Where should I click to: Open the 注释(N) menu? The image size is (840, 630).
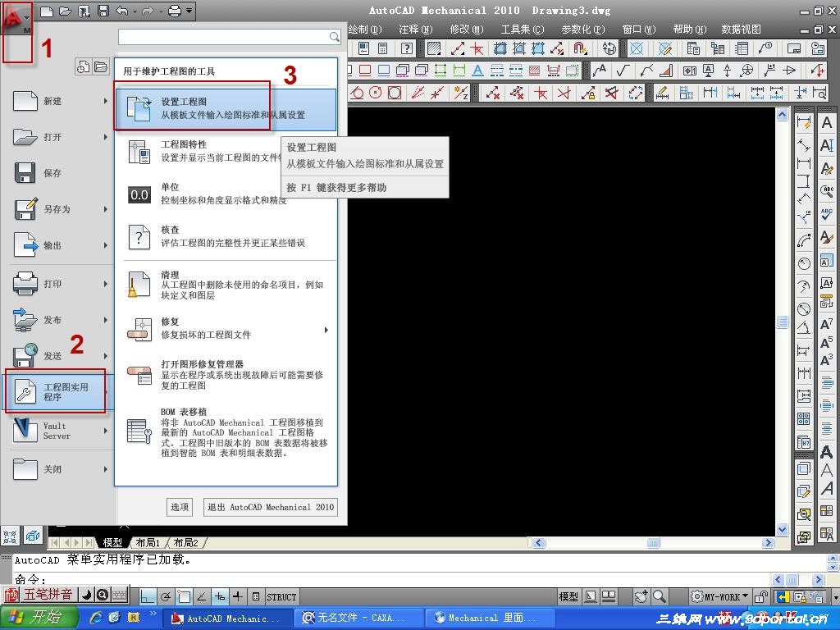[415, 30]
